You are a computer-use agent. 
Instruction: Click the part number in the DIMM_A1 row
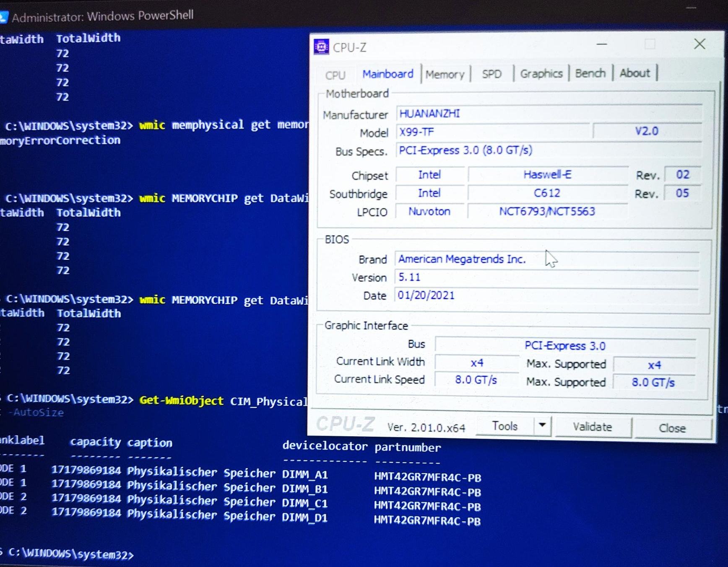[428, 477]
